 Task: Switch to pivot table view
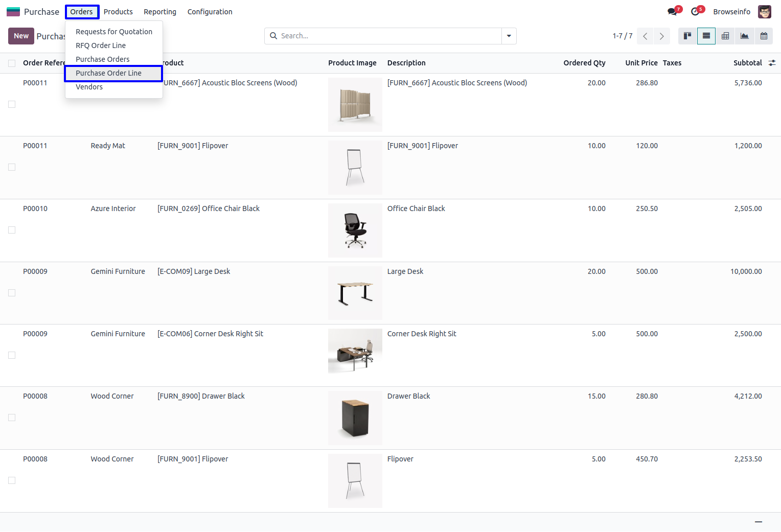point(725,36)
